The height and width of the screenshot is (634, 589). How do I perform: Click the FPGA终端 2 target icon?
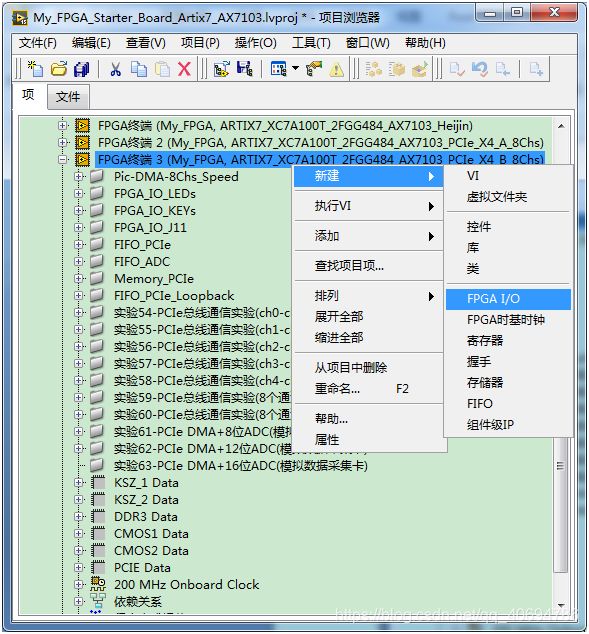[x=82, y=142]
